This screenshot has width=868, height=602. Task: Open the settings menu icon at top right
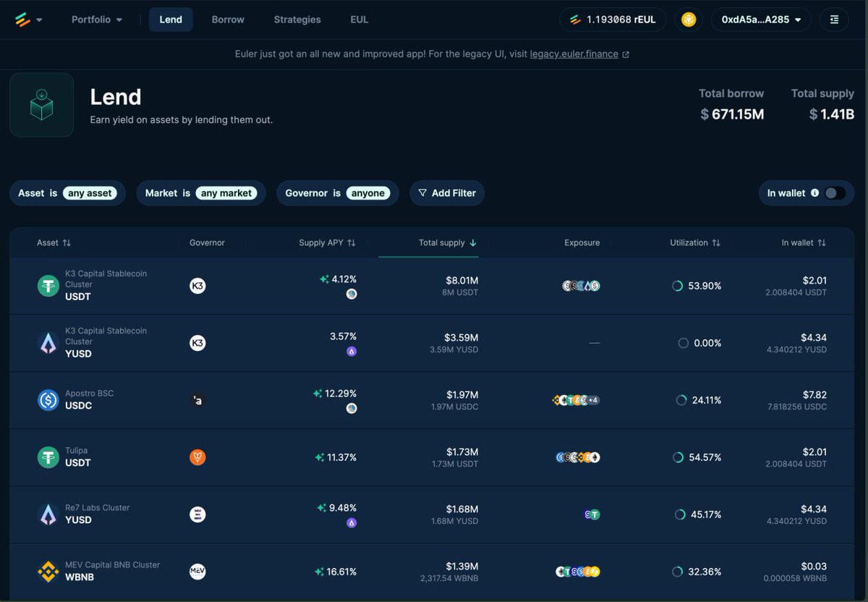pos(834,20)
